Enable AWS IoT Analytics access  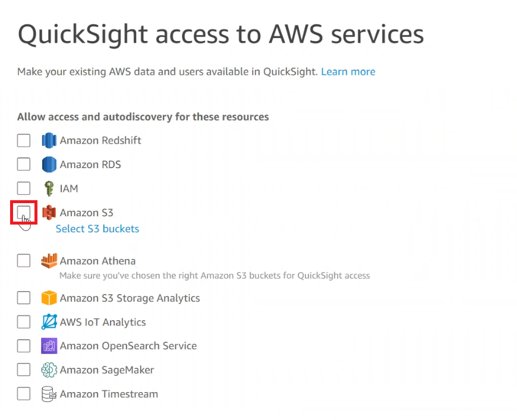23,321
